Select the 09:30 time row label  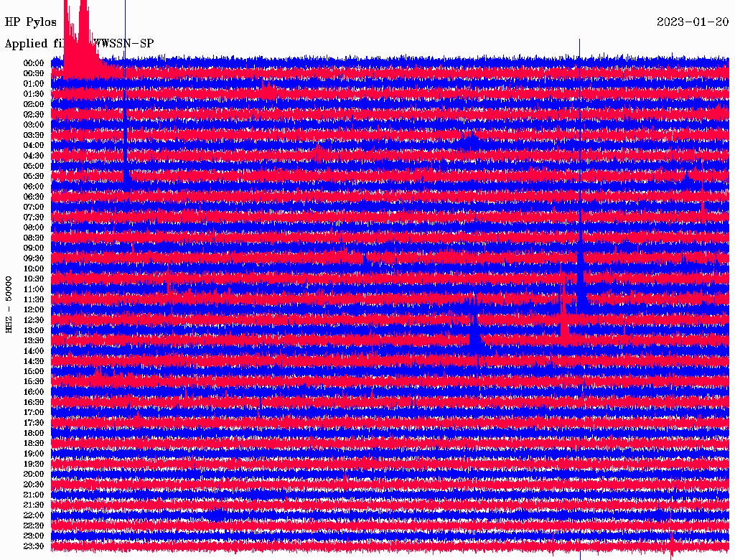(34, 258)
